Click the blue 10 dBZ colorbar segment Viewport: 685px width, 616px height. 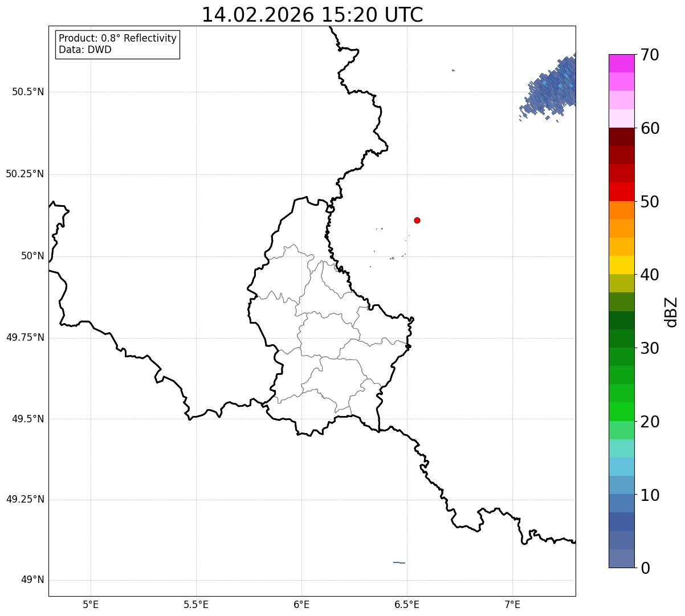point(621,485)
